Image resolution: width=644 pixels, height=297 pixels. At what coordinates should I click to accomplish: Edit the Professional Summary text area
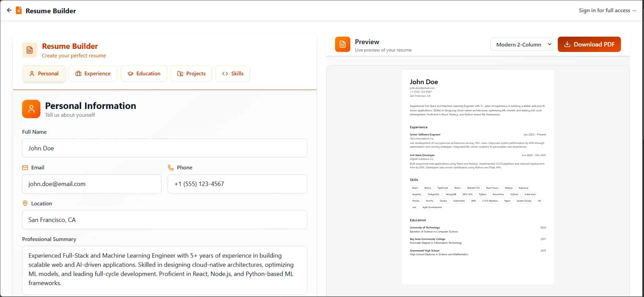(165, 271)
